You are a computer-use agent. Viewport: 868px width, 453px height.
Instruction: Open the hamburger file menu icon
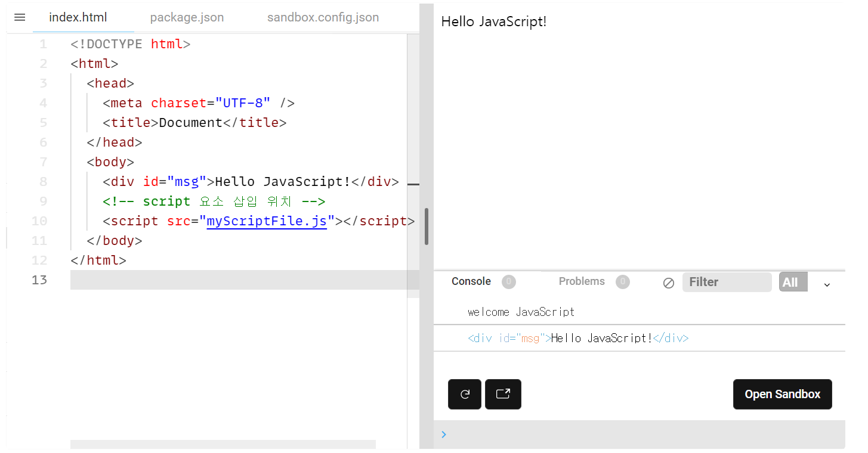(20, 17)
